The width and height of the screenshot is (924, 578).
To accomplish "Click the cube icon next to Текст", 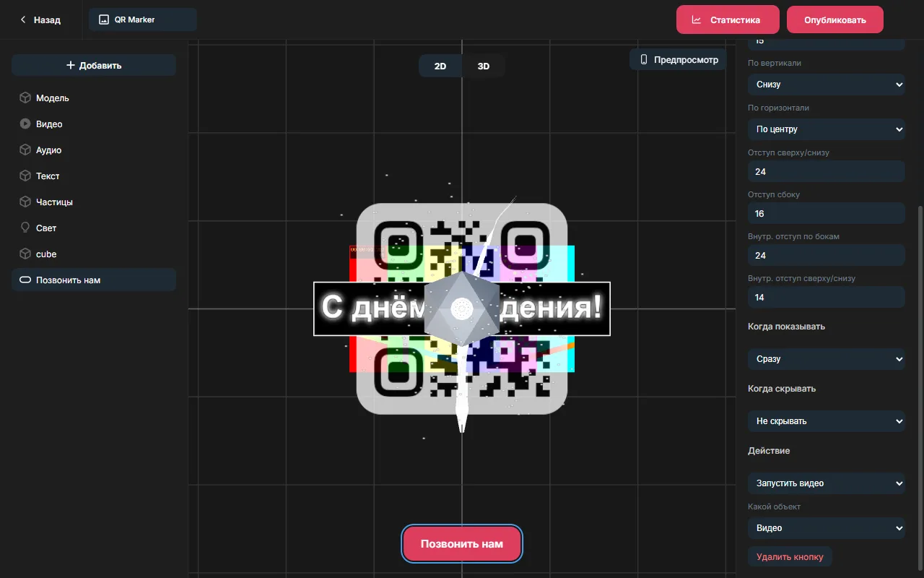I will click(25, 176).
